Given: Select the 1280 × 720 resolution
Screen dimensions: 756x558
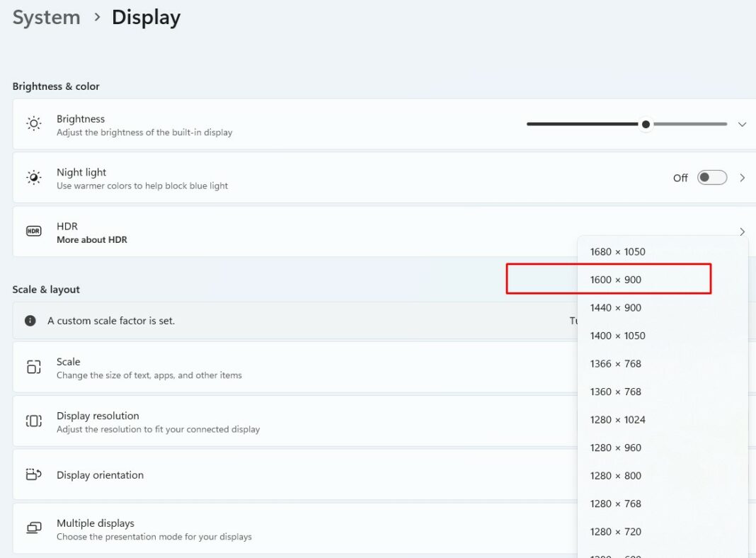Looking at the screenshot, I should pos(615,531).
